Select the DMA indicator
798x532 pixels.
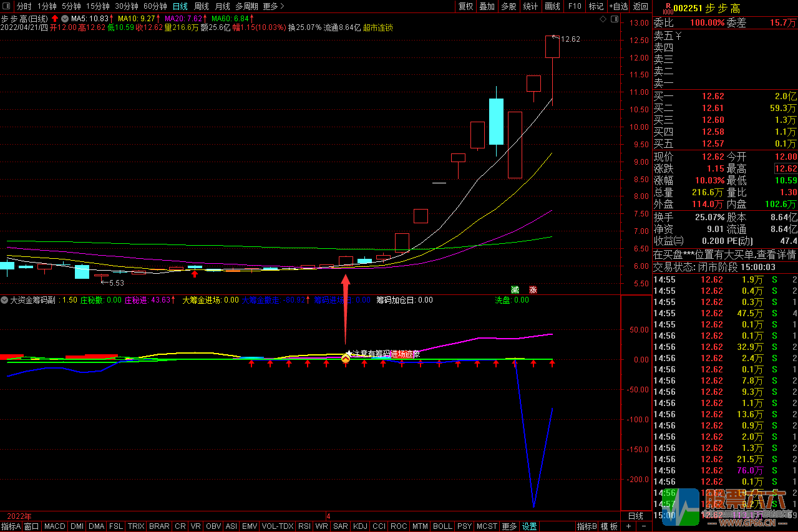tap(97, 526)
